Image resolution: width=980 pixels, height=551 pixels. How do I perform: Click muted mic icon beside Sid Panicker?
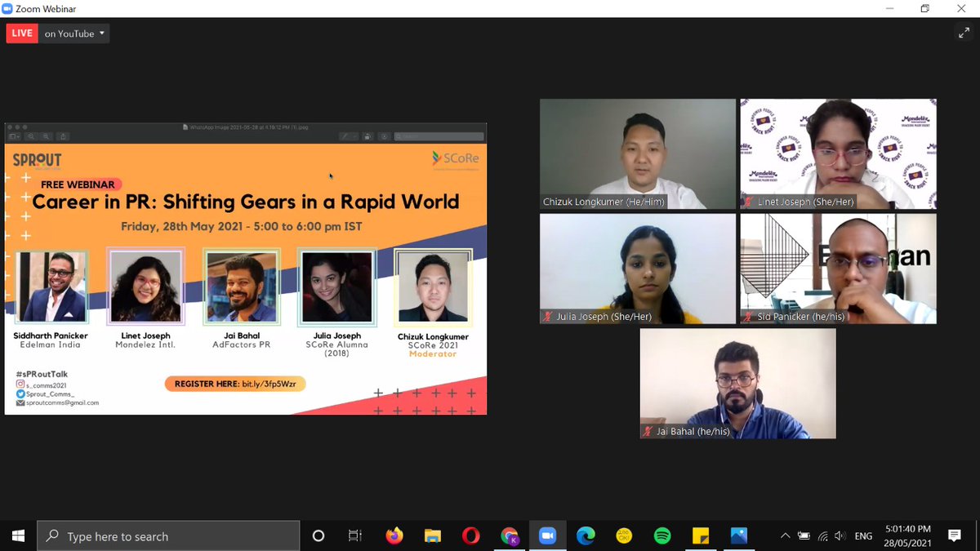tap(748, 317)
